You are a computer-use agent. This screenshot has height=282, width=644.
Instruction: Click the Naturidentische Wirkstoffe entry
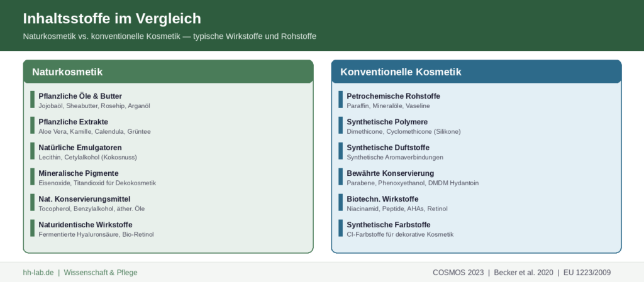(86, 225)
